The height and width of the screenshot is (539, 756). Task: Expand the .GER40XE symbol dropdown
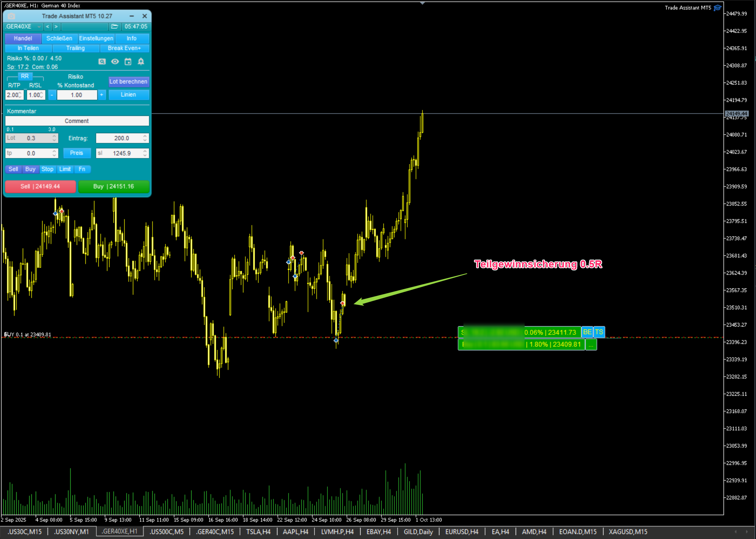[39, 27]
